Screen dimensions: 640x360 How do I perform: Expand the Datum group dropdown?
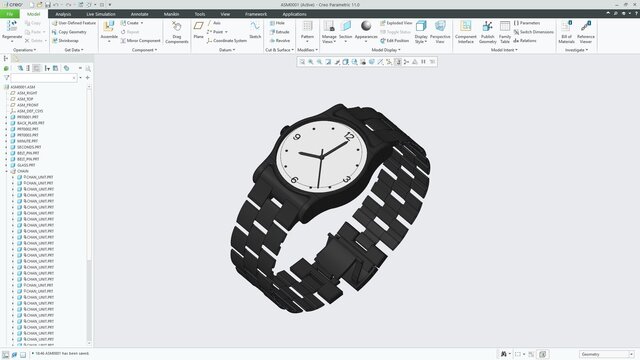pyautogui.click(x=227, y=50)
